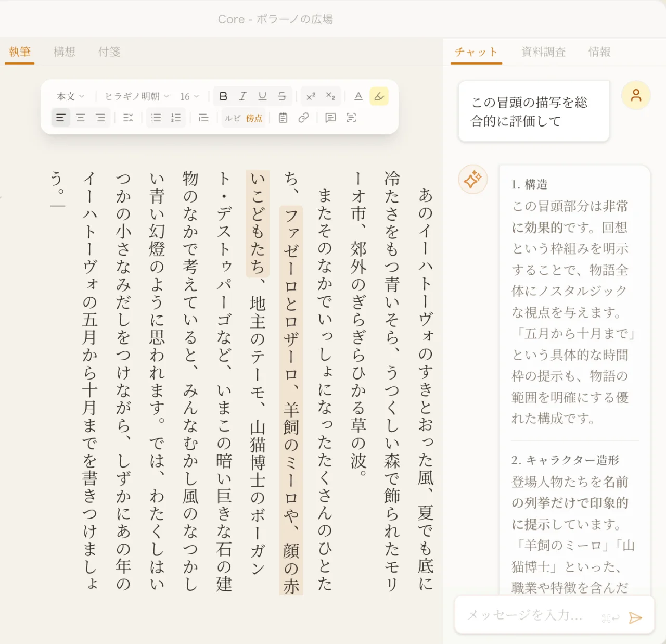
Task: Open the 資料調査 tab
Action: (x=544, y=52)
